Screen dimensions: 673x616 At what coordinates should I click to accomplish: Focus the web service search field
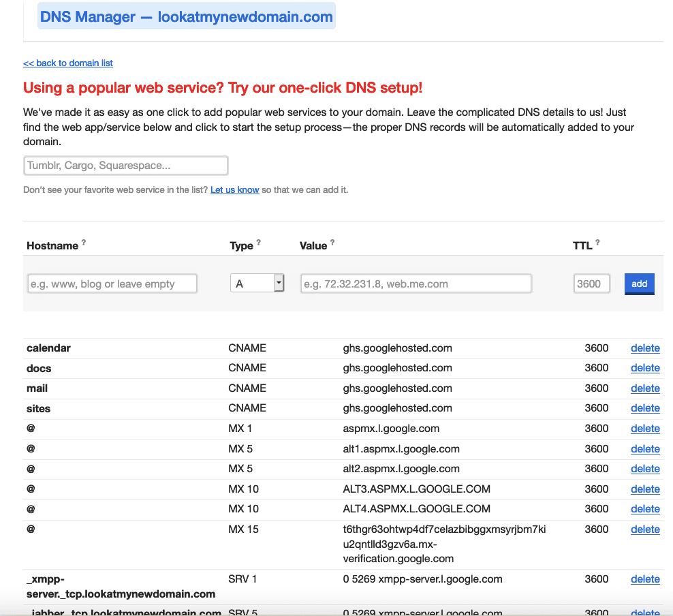[x=125, y=166]
